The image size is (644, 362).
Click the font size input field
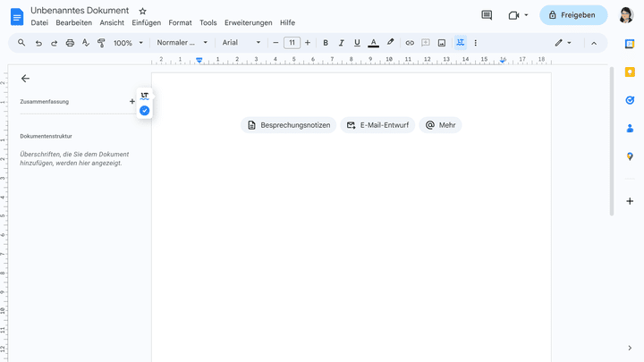292,43
